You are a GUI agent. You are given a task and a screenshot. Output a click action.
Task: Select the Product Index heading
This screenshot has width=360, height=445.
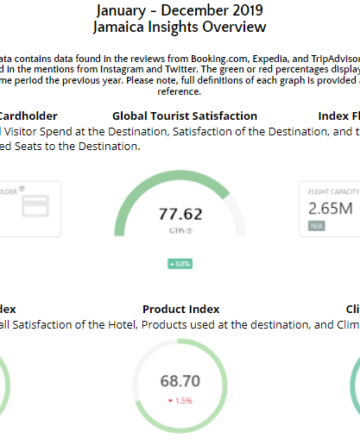coord(181,309)
